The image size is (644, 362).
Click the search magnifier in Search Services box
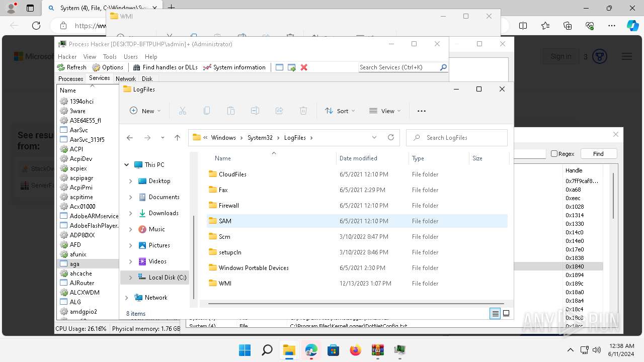443,67
